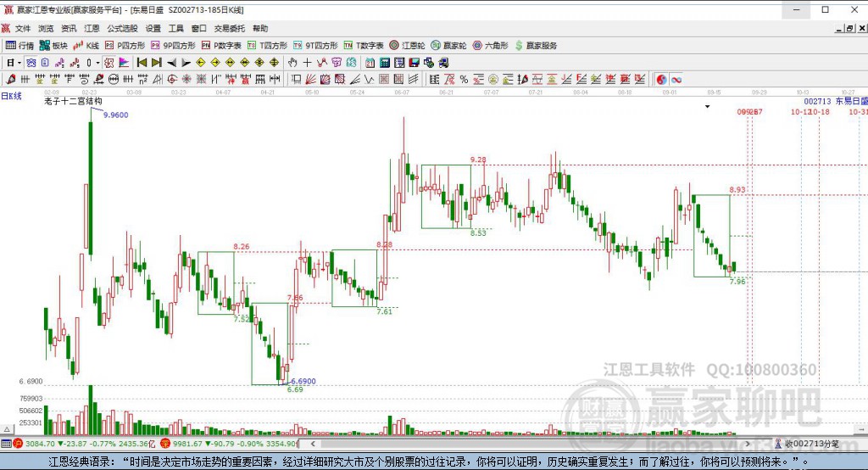Click the horizontal chart scrollbar track

click(x=531, y=444)
